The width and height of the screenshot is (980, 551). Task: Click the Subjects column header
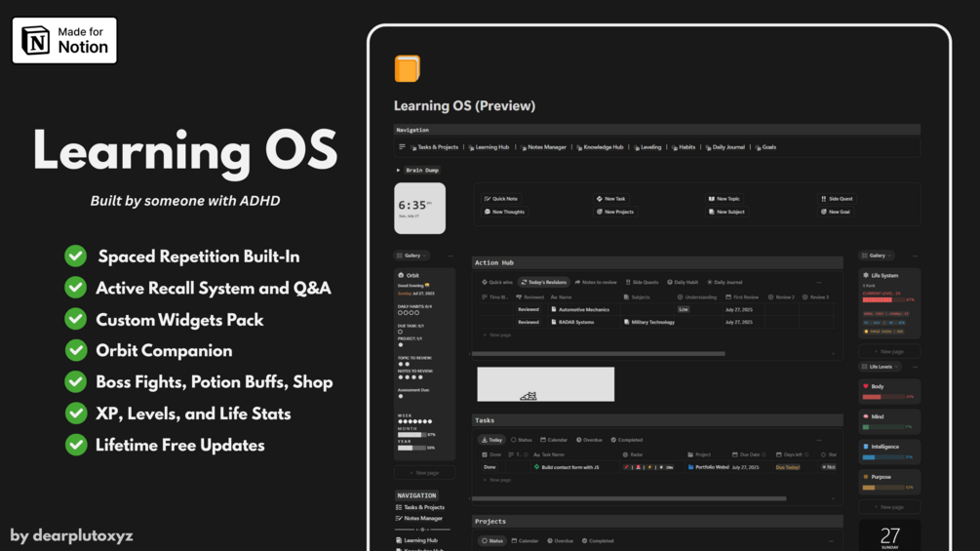pyautogui.click(x=638, y=297)
